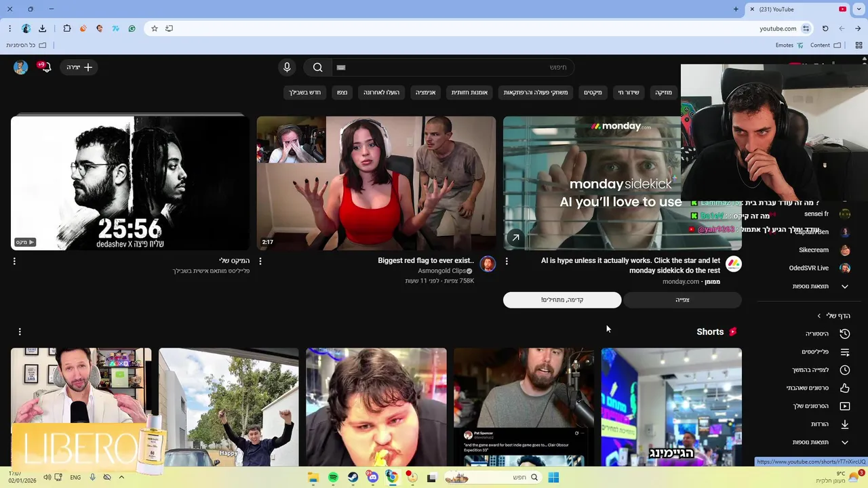
Task: Select the (231) YouTube tab
Action: [798, 9]
